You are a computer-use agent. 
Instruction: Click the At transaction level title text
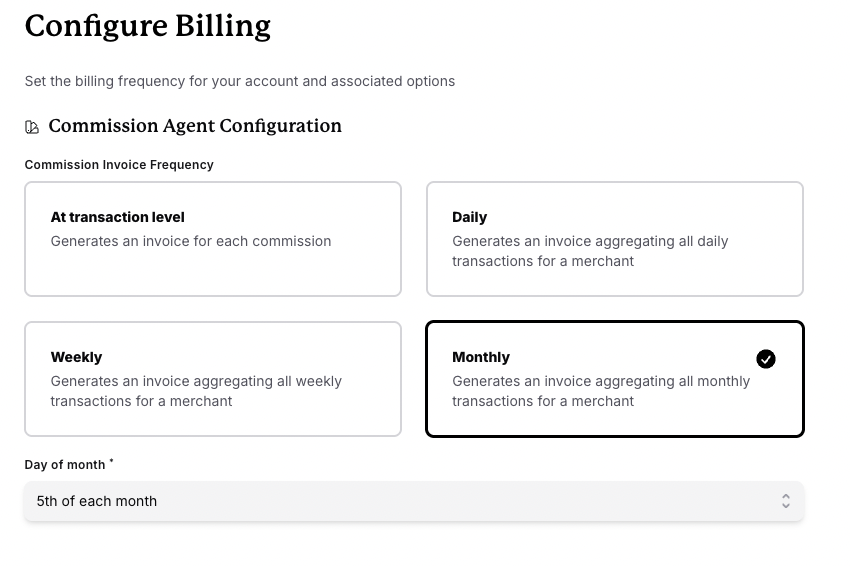[117, 217]
